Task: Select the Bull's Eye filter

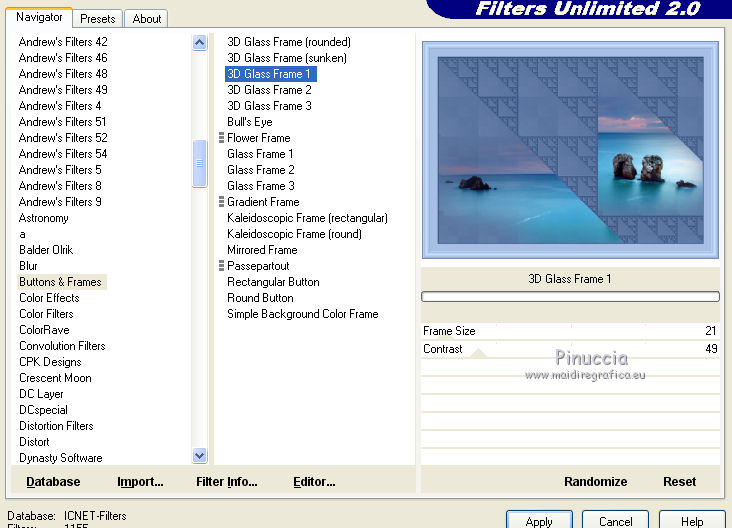Action: [x=250, y=122]
